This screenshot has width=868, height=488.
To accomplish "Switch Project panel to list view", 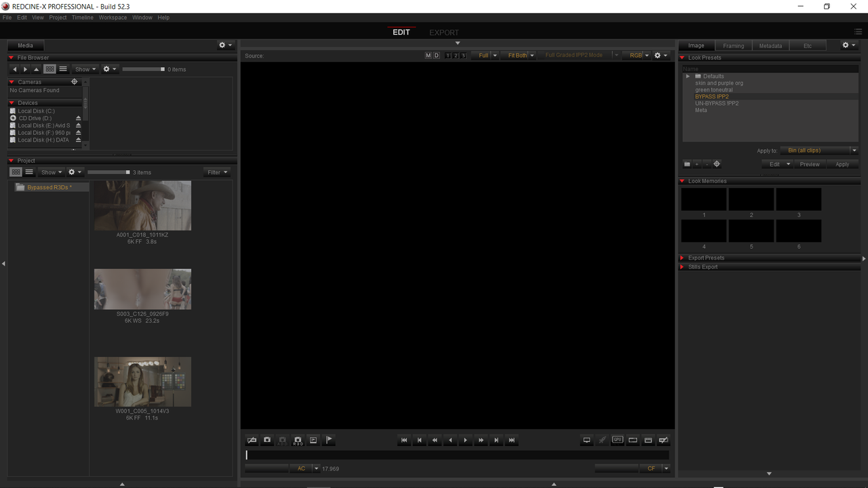I will tap(29, 172).
